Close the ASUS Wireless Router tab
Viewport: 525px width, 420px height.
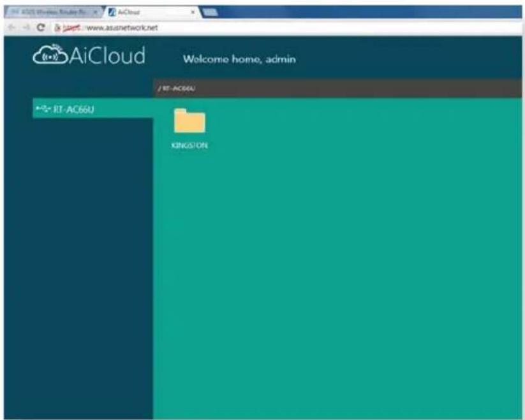click(96, 12)
